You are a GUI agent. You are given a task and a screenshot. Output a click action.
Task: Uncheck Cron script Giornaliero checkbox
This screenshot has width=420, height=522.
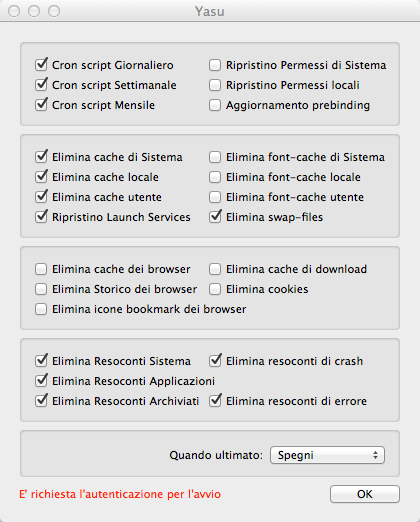[41, 65]
